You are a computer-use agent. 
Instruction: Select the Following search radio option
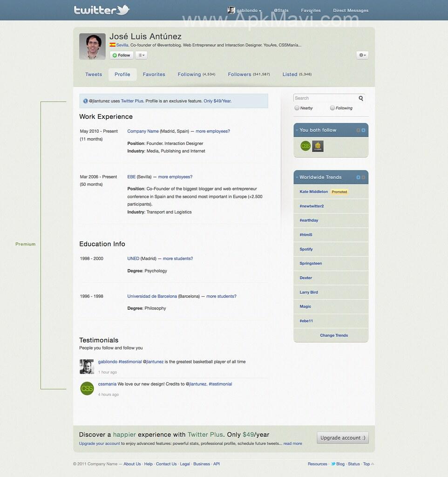(x=333, y=108)
